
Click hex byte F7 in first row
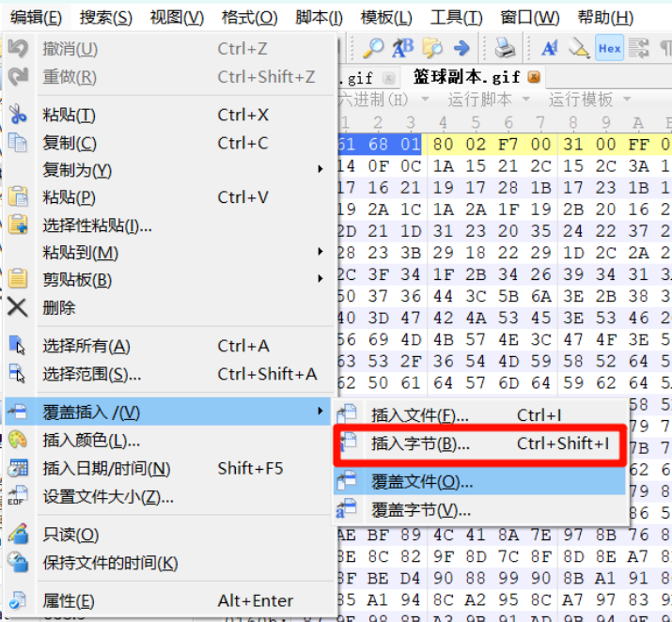[508, 145]
